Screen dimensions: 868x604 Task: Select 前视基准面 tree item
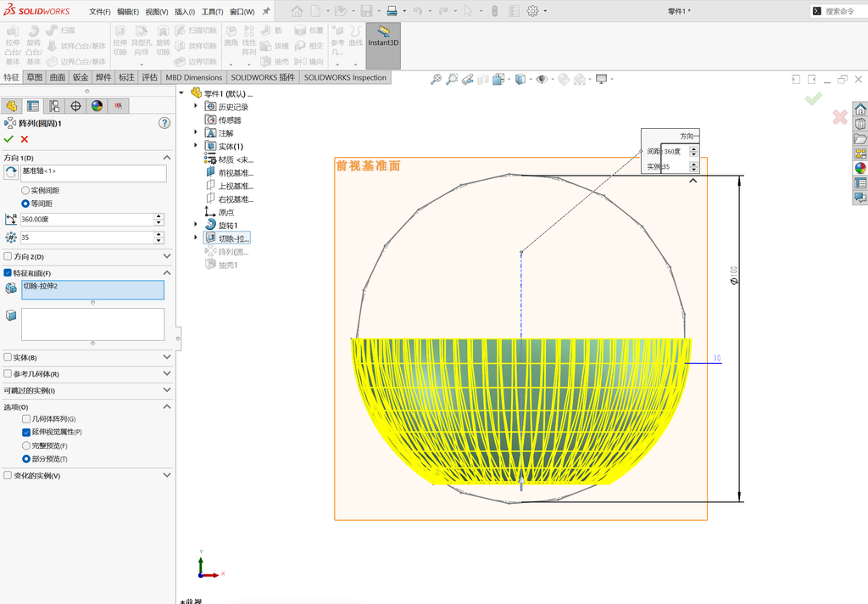(x=230, y=172)
